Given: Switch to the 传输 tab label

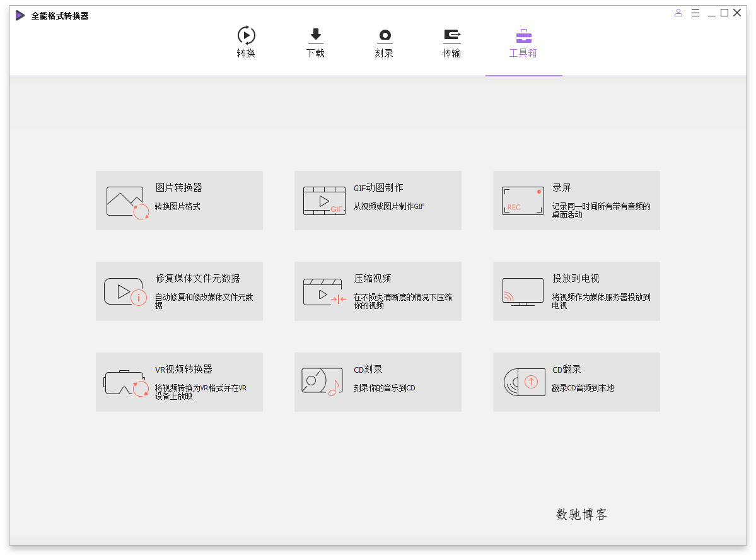Looking at the screenshot, I should click(x=451, y=53).
